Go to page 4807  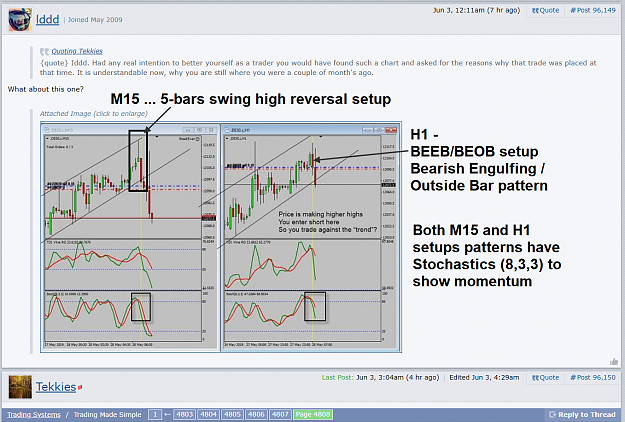(280, 414)
